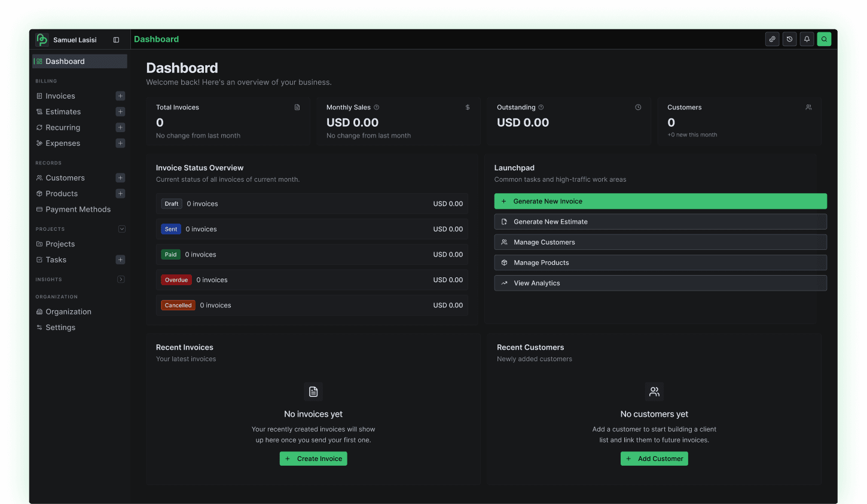This screenshot has height=504, width=867.
Task: Open Projects in the sidebar
Action: [60, 244]
